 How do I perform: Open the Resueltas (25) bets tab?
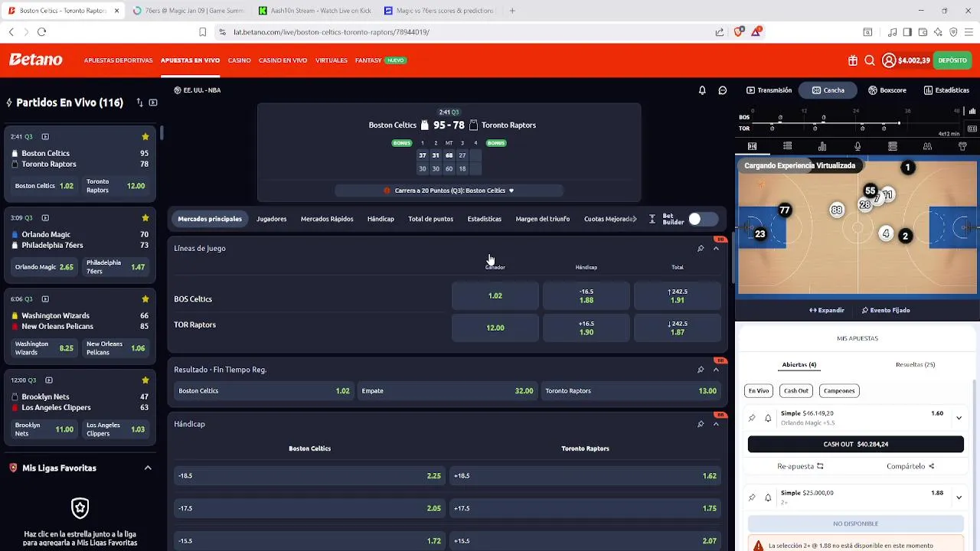pyautogui.click(x=915, y=364)
